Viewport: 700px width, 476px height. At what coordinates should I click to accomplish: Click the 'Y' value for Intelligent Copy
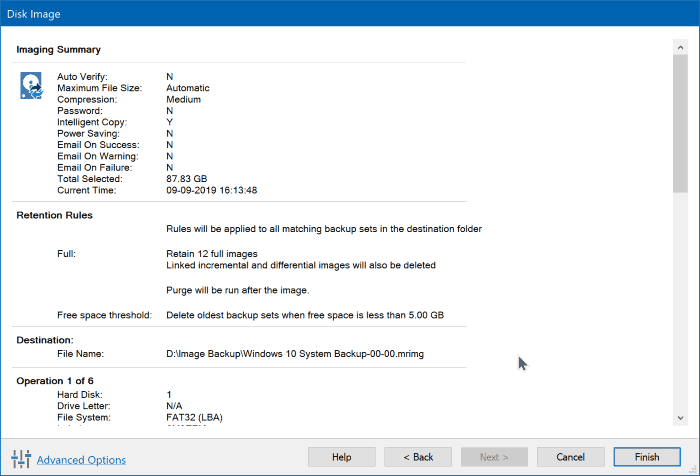[170, 122]
